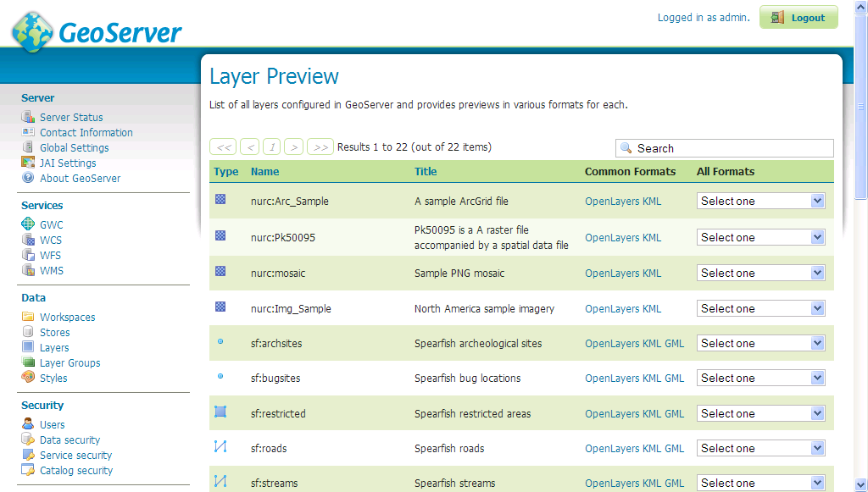The image size is (868, 492).
Task: Open the OpenLayers preview for nurc:Arc_Sample
Action: (604, 201)
